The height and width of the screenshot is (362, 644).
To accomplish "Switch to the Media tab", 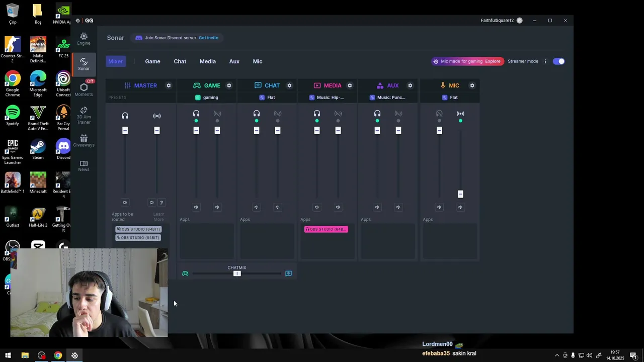I will [x=208, y=61].
